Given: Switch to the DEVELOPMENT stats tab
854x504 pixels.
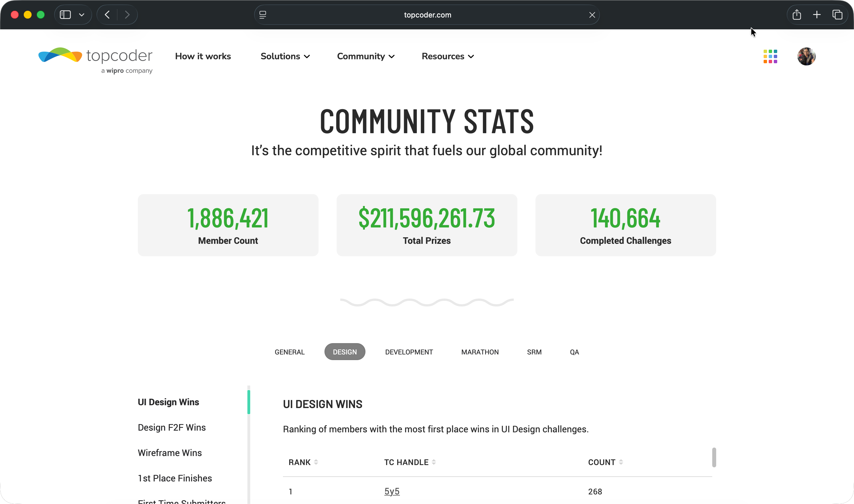Looking at the screenshot, I should click(409, 352).
